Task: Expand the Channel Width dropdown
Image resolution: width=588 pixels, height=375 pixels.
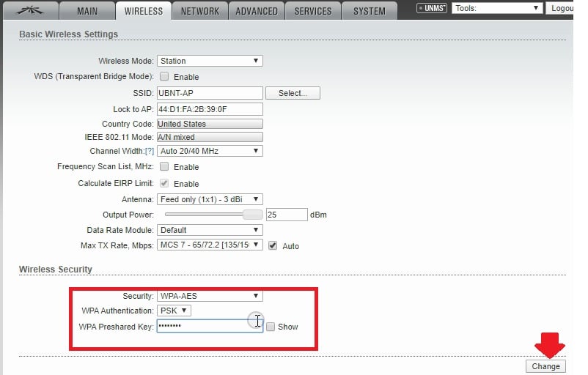Action: pyautogui.click(x=210, y=151)
